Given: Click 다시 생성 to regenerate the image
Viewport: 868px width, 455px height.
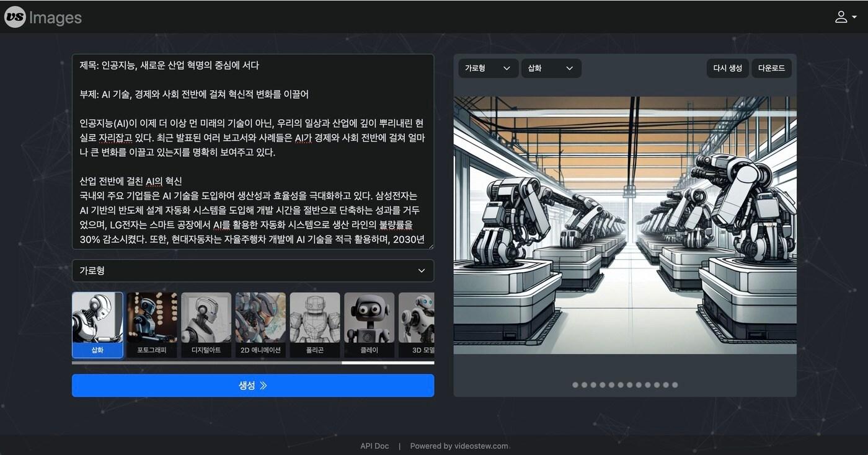Looking at the screenshot, I should 727,68.
